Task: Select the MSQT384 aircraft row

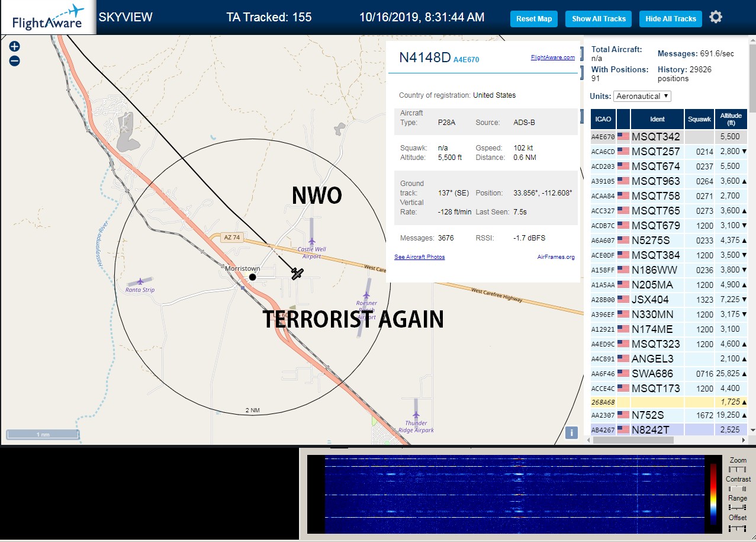Action: 669,255
